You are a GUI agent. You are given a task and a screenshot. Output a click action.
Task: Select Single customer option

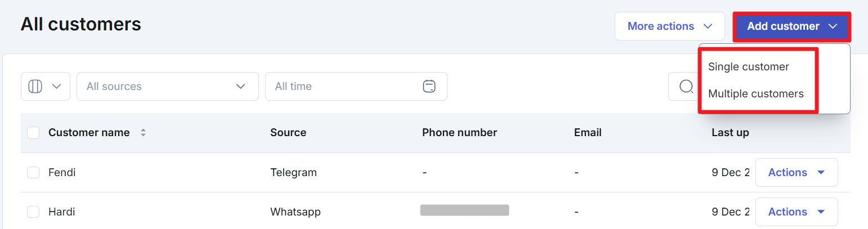point(749,67)
